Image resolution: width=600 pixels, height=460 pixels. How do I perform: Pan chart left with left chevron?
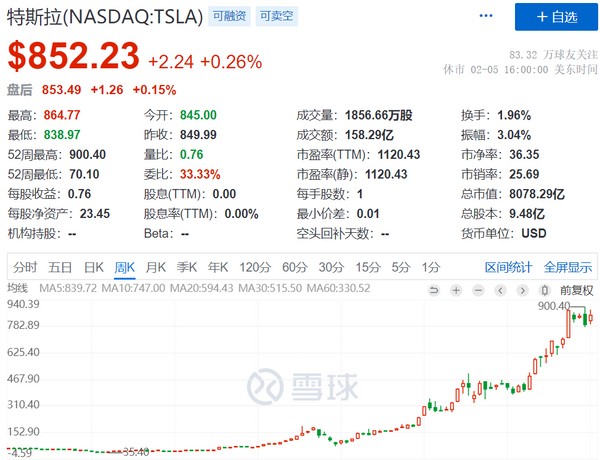501,290
